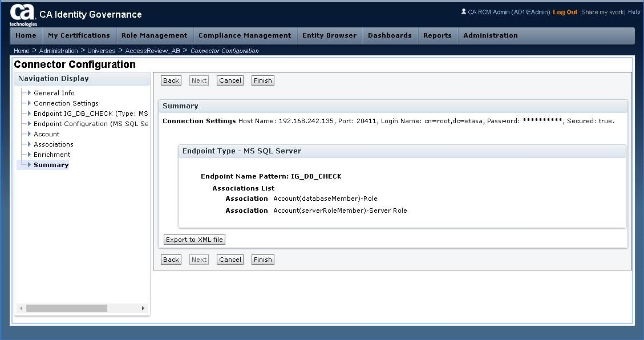
Task: Click the top Cancel button
Action: pos(230,80)
